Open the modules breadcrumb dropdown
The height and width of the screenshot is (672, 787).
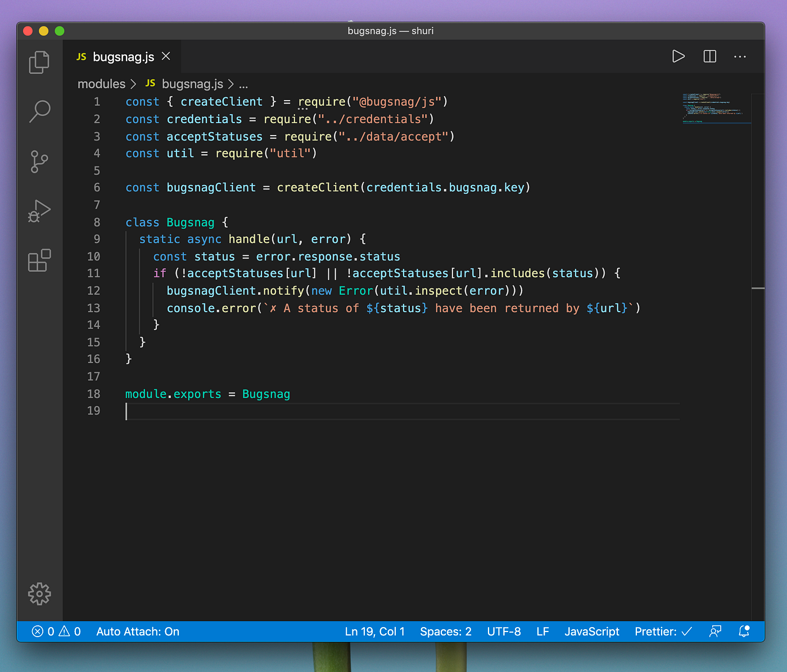tap(101, 84)
